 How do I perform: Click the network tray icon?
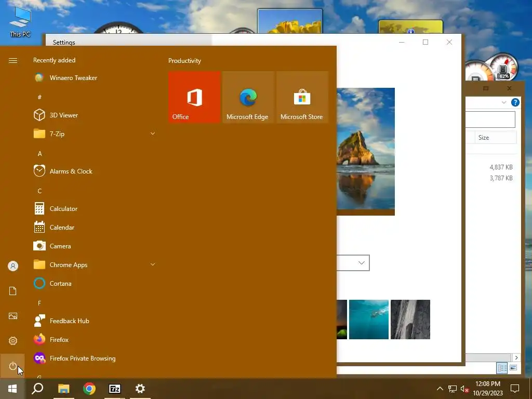point(453,389)
